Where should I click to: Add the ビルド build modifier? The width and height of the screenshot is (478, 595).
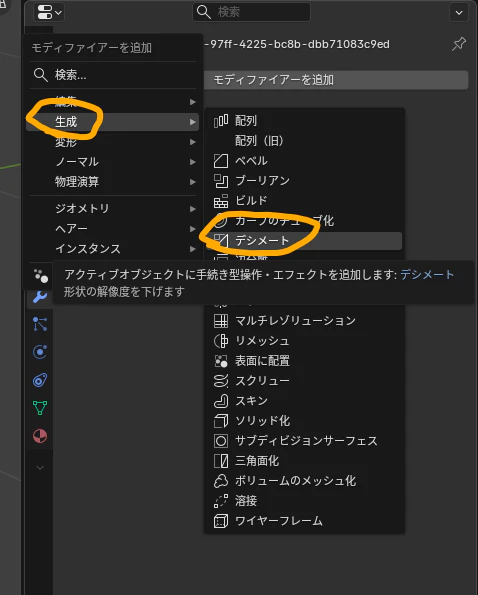tap(304, 201)
